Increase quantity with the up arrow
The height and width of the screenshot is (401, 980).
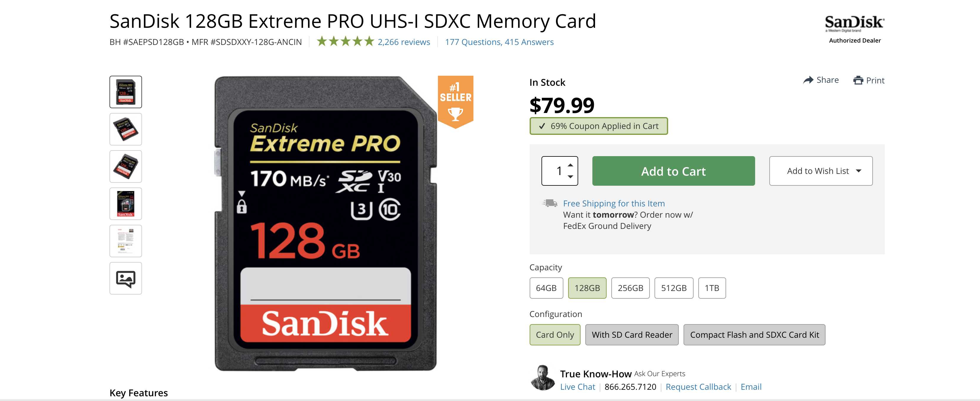click(570, 165)
